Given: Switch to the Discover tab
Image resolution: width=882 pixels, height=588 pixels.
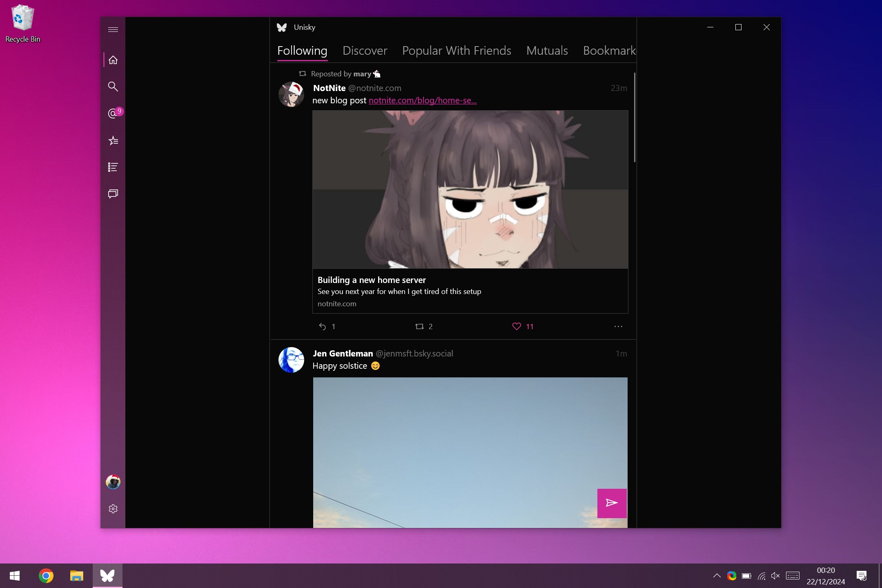Looking at the screenshot, I should coord(365,50).
